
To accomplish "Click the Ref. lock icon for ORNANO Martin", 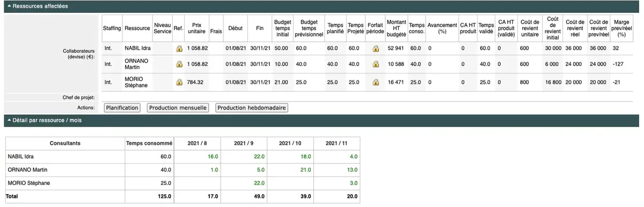I will (x=179, y=64).
